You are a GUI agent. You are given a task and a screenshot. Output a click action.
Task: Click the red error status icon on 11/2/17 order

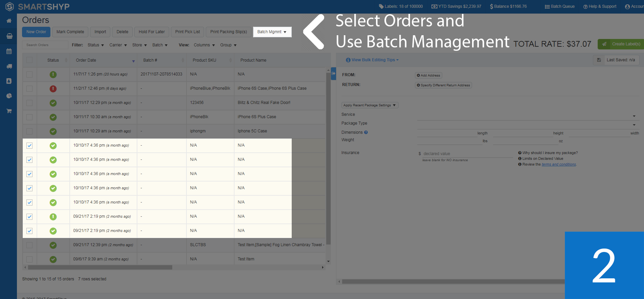53,89
